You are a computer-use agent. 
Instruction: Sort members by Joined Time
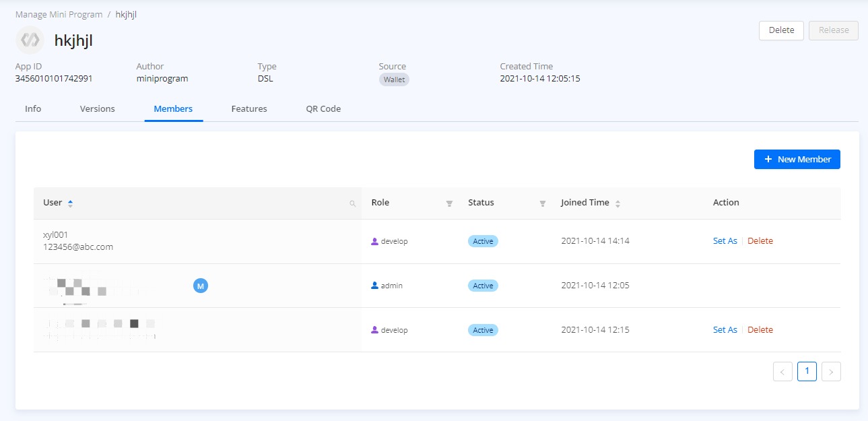[x=617, y=203]
